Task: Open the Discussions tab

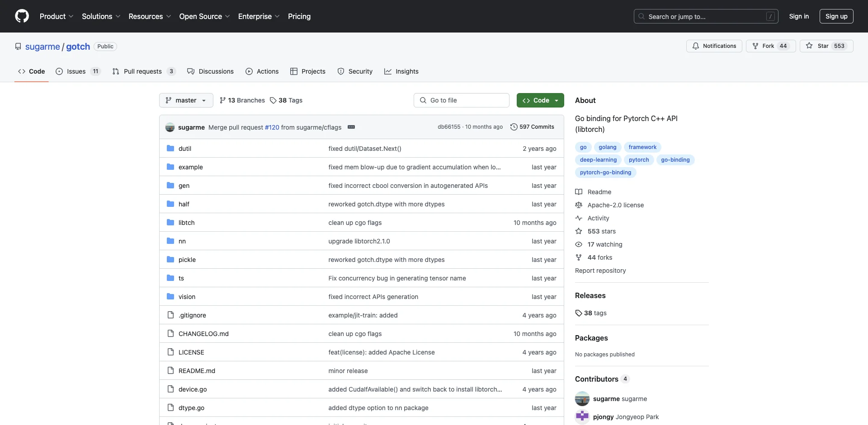Action: tap(210, 71)
